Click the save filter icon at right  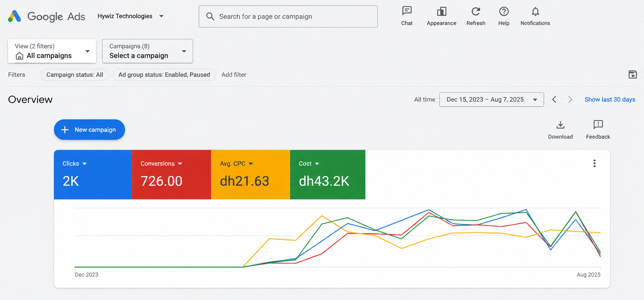point(632,74)
